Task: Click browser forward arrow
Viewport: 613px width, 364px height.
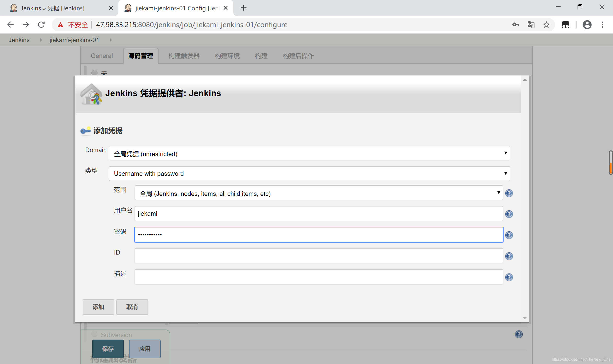Action: point(26,24)
